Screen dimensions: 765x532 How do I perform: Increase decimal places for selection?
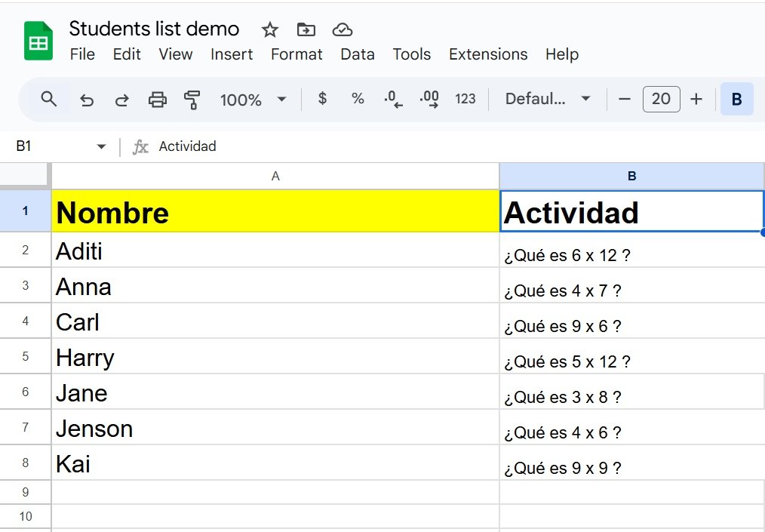click(x=429, y=99)
